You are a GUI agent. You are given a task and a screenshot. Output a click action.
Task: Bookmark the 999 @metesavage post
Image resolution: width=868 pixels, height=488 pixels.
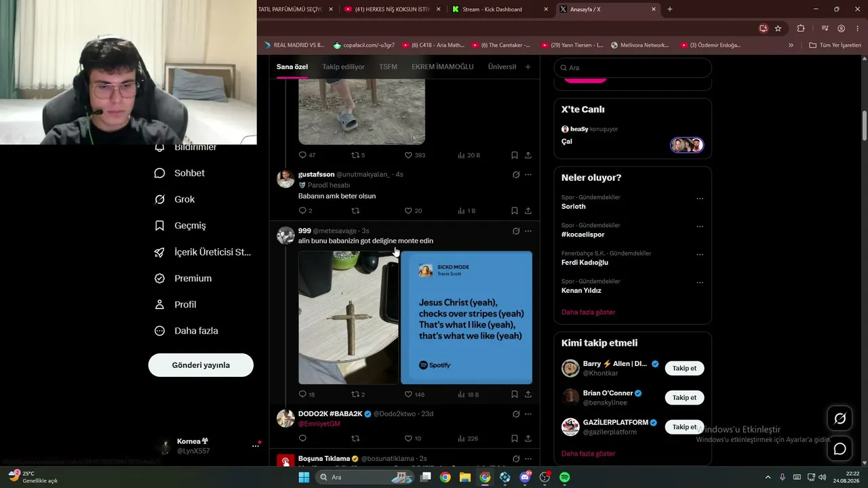[515, 394]
